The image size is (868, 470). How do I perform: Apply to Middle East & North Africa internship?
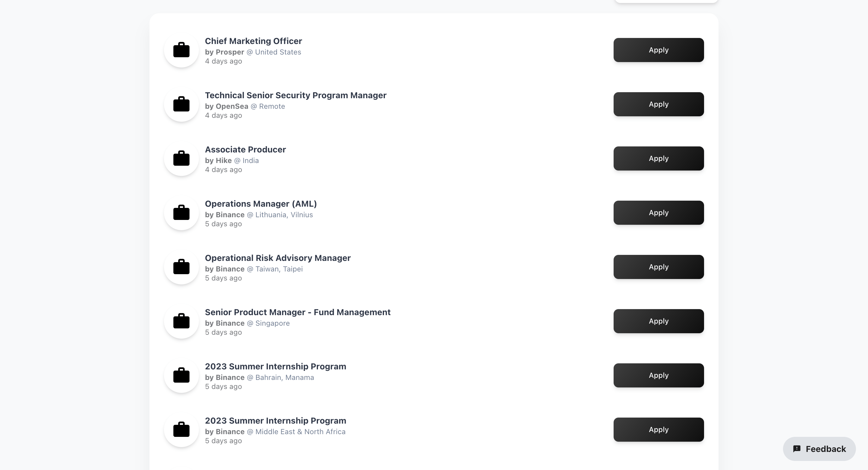pos(659,430)
